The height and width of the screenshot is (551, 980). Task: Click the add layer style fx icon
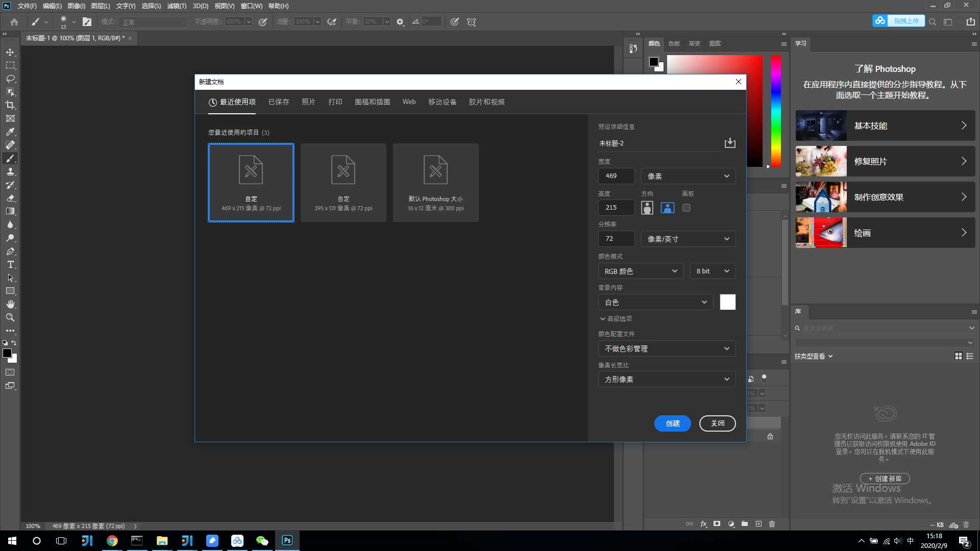click(x=703, y=524)
